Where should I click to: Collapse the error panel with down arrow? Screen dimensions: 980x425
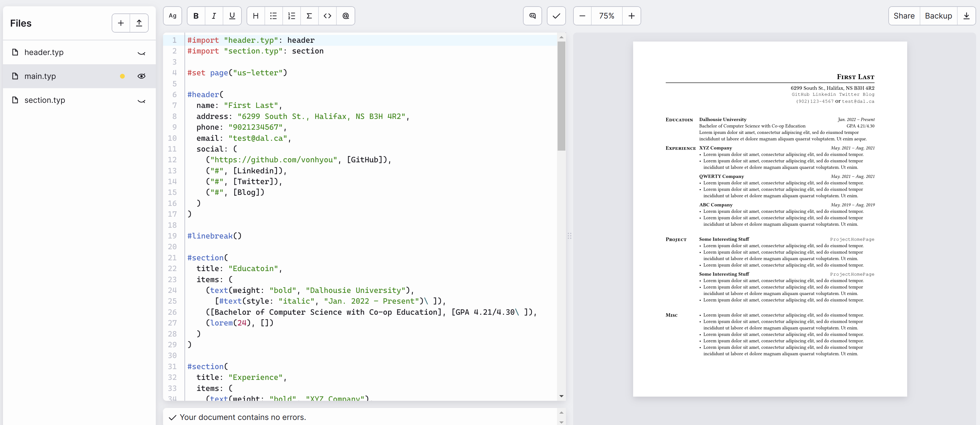tap(561, 422)
